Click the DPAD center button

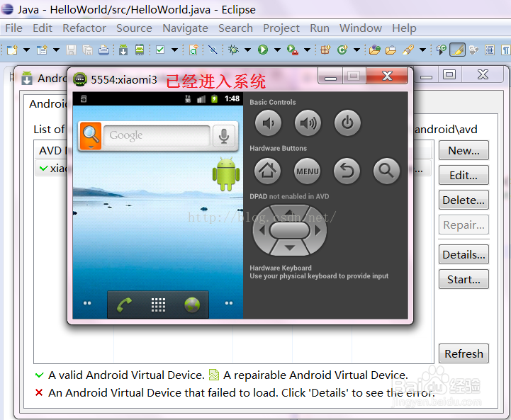(290, 230)
